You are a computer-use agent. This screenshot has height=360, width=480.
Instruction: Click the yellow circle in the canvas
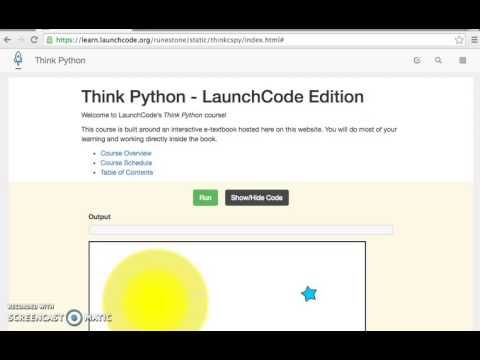click(x=155, y=291)
